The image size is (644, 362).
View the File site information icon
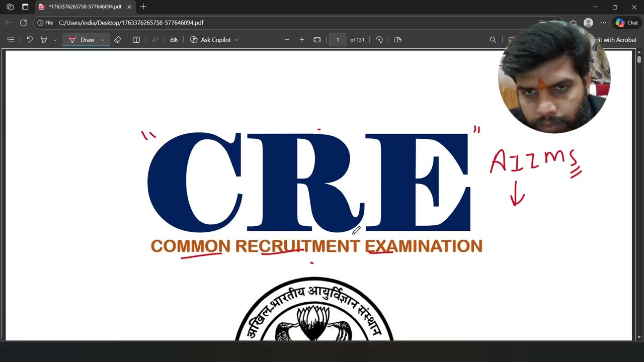point(45,23)
